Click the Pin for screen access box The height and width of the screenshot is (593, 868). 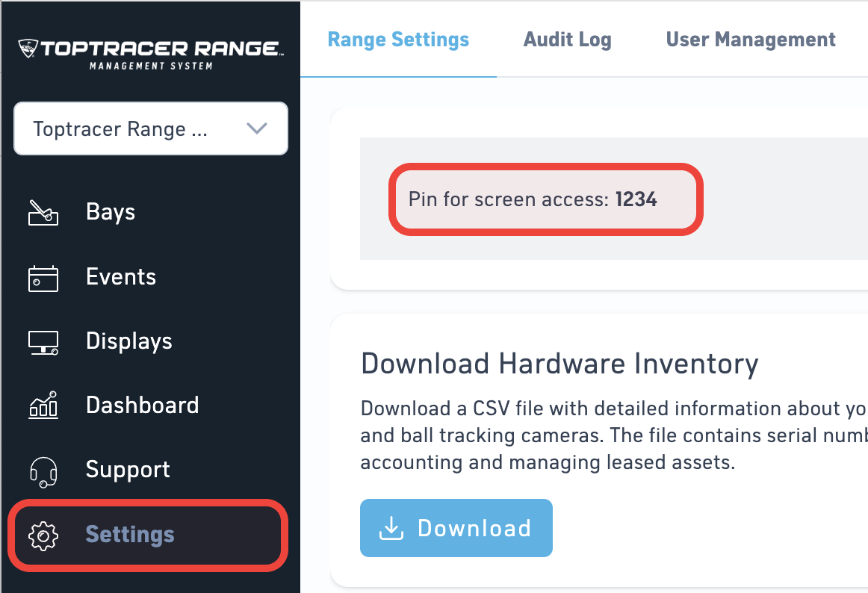[546, 199]
